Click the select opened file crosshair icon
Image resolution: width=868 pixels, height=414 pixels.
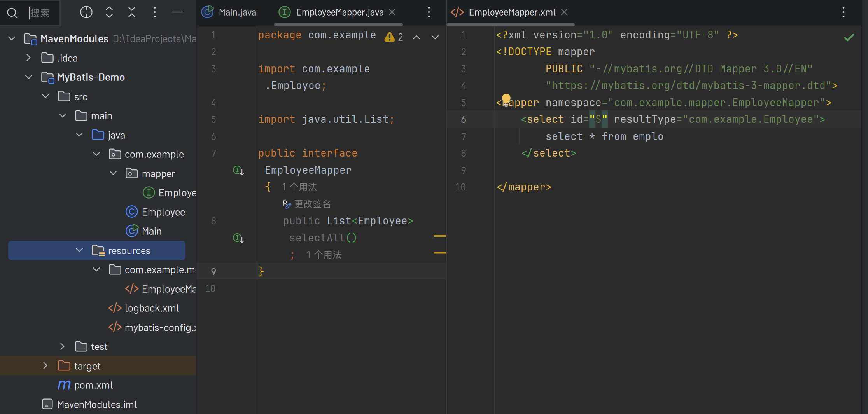coord(86,12)
